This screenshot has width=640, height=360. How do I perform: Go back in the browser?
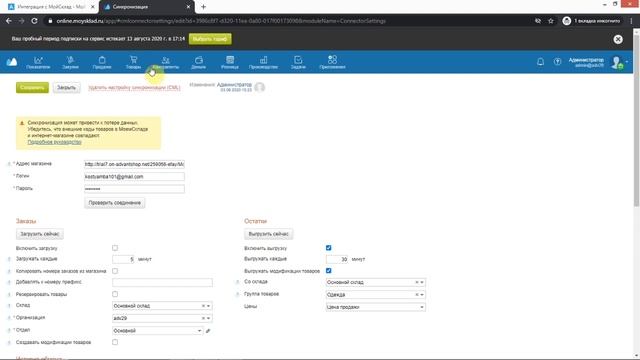click(x=9, y=21)
